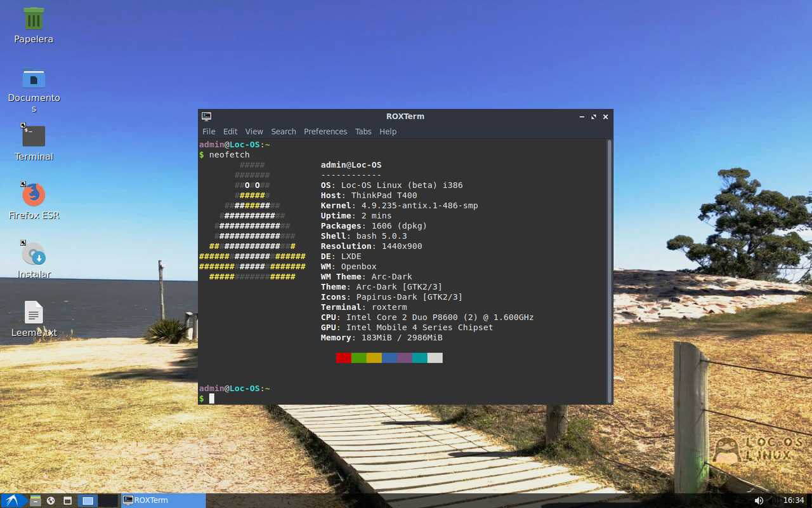Maximize the ROXTerm window

point(594,117)
